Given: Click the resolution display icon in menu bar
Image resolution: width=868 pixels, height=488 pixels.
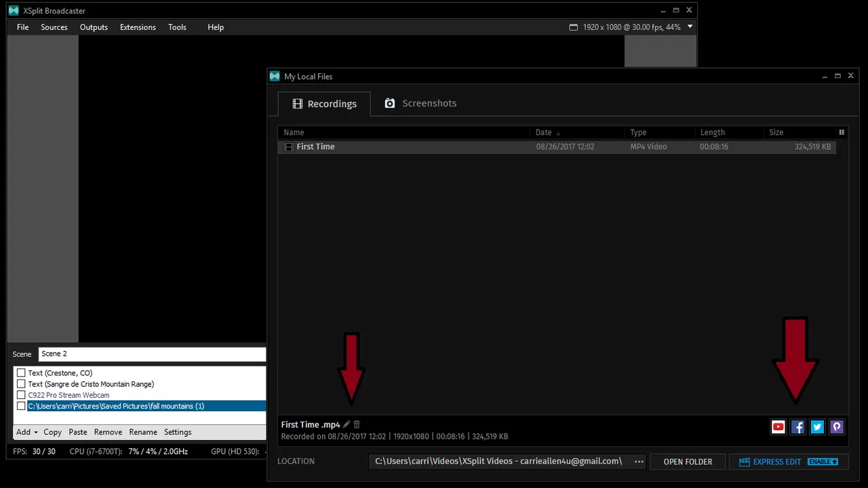Looking at the screenshot, I should pos(574,27).
